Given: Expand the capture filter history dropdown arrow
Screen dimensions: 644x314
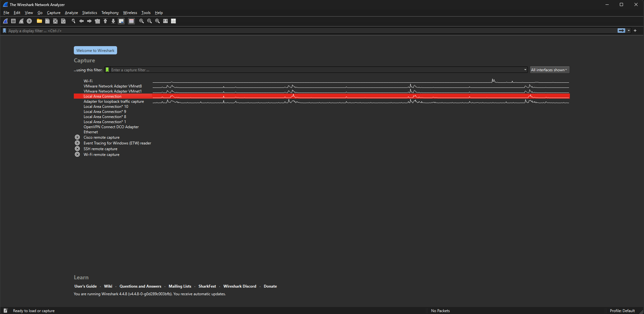Looking at the screenshot, I should [x=525, y=70].
